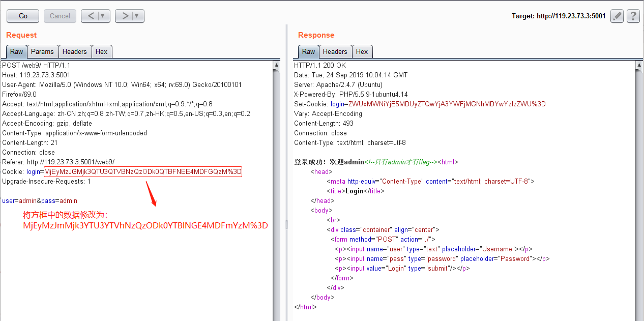The width and height of the screenshot is (644, 321).
Task: Open the Headers tab of the Request
Action: click(75, 51)
